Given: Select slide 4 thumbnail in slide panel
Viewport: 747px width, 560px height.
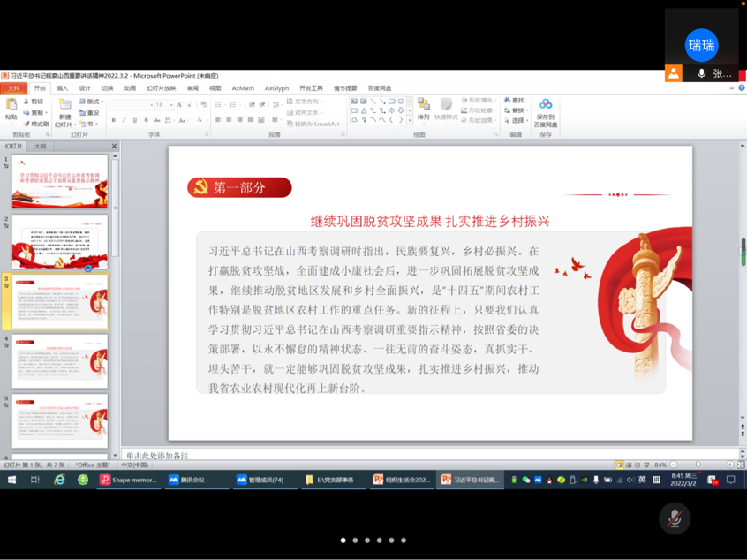Looking at the screenshot, I should coord(60,361).
